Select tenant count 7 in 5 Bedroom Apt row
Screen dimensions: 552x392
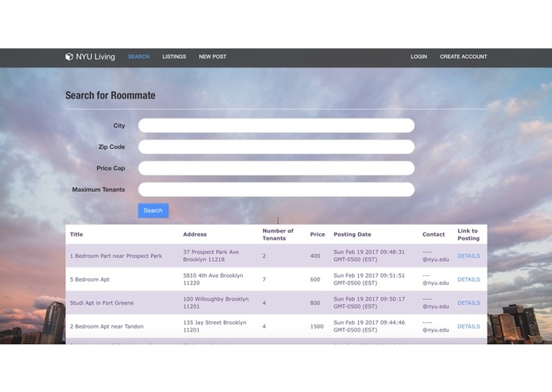tap(264, 279)
